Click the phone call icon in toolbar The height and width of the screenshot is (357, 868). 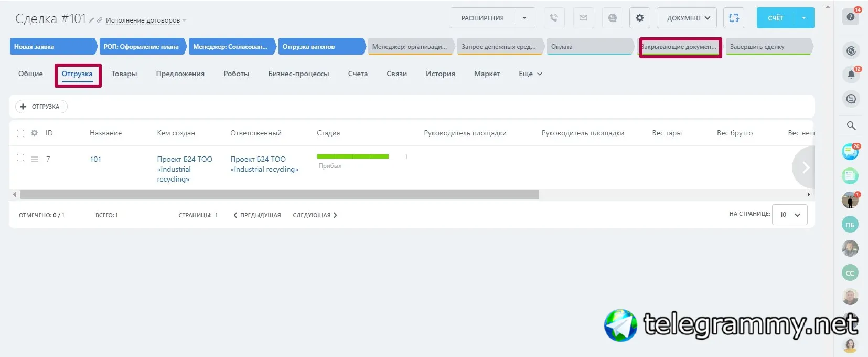coord(554,18)
